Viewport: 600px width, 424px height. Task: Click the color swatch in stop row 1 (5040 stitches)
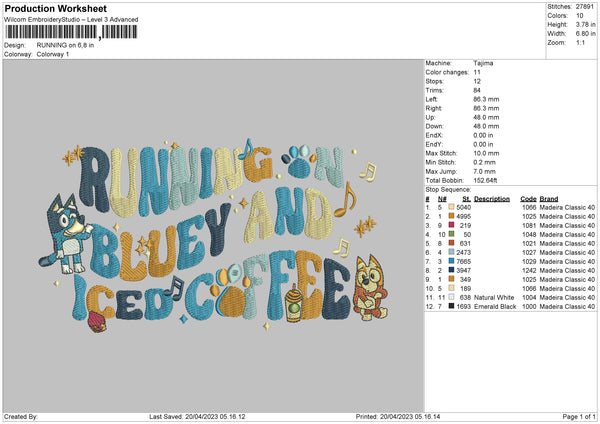click(x=451, y=207)
